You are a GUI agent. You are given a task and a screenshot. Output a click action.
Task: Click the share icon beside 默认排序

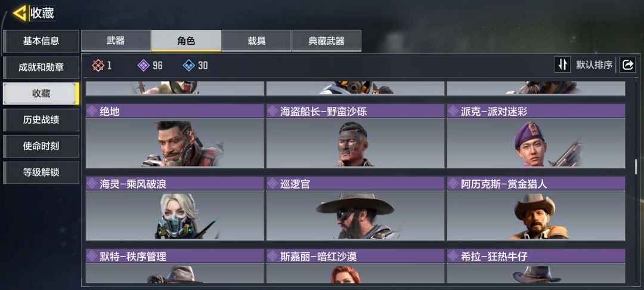point(627,65)
